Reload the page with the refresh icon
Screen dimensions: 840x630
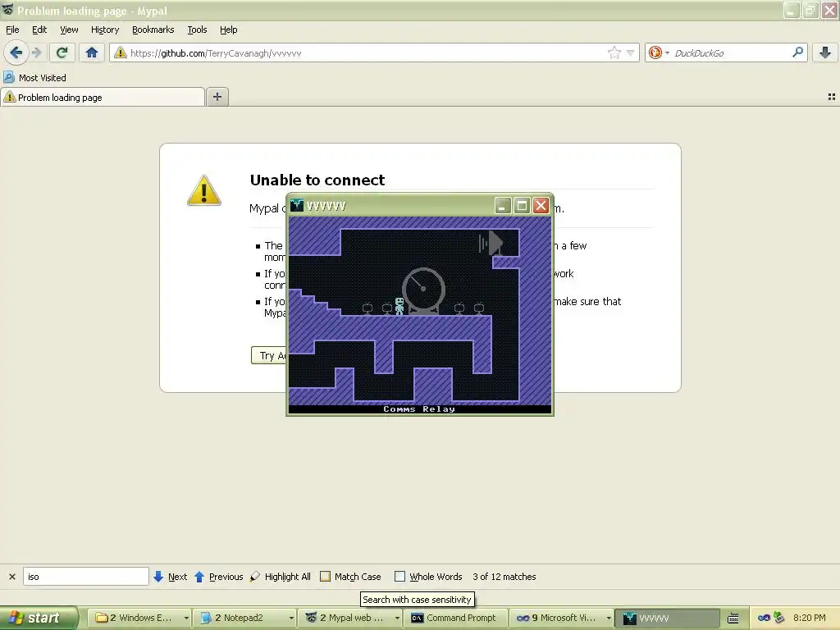click(x=62, y=52)
